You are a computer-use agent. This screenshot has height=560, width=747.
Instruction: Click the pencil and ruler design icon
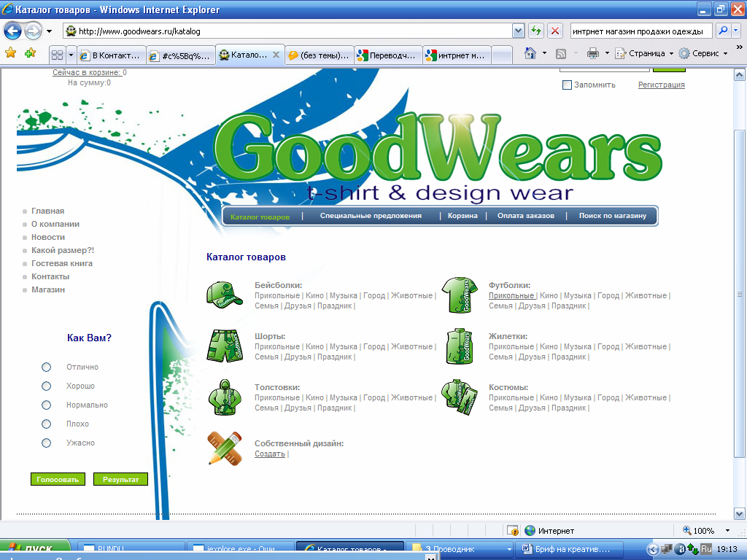click(225, 448)
